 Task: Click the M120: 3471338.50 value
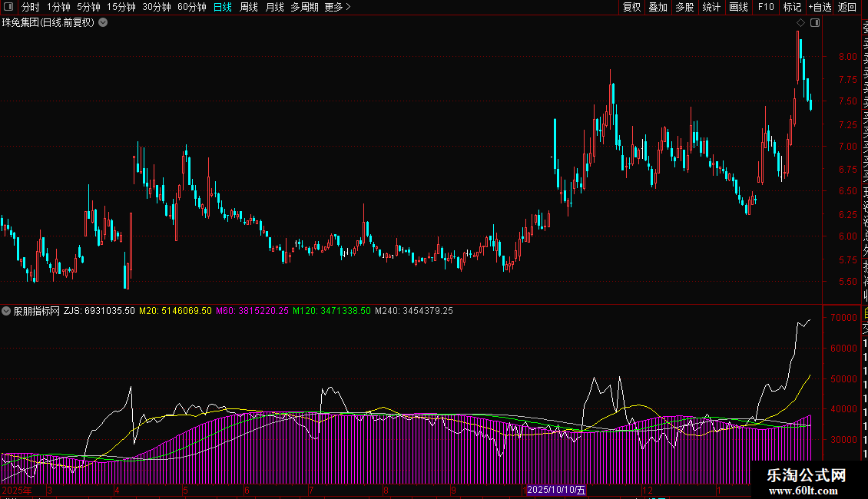[332, 311]
